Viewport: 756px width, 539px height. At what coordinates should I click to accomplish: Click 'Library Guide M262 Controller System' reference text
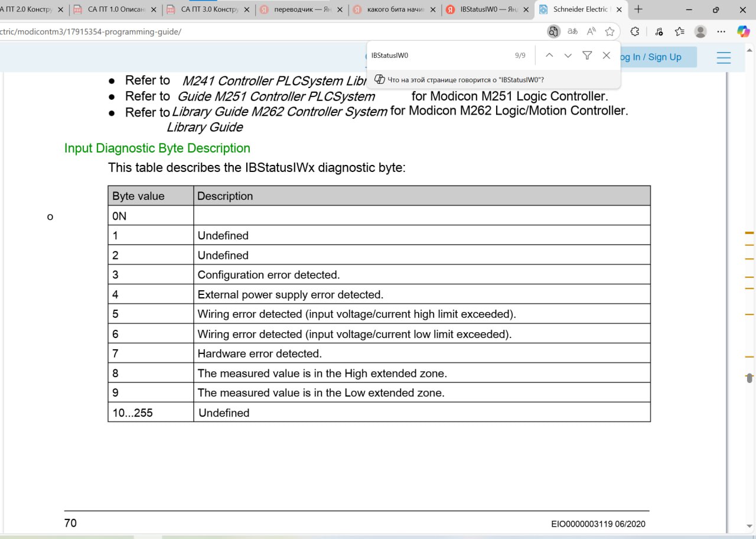click(x=280, y=111)
